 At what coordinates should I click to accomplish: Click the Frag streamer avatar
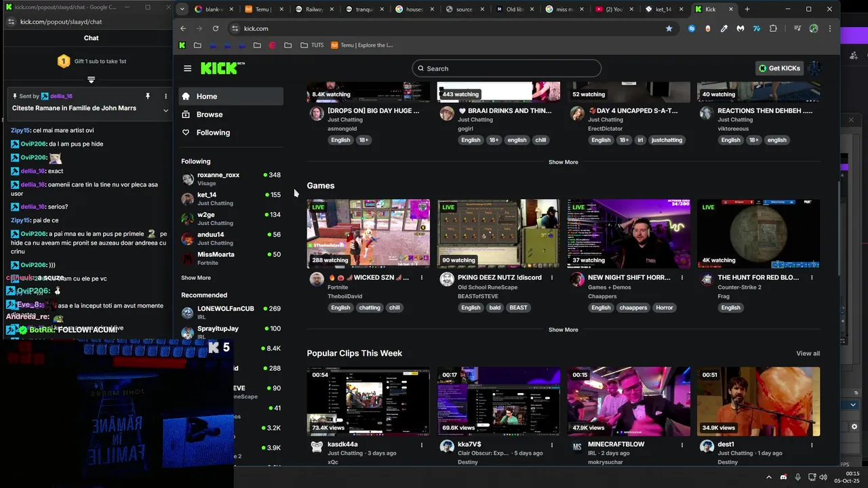[x=707, y=279]
